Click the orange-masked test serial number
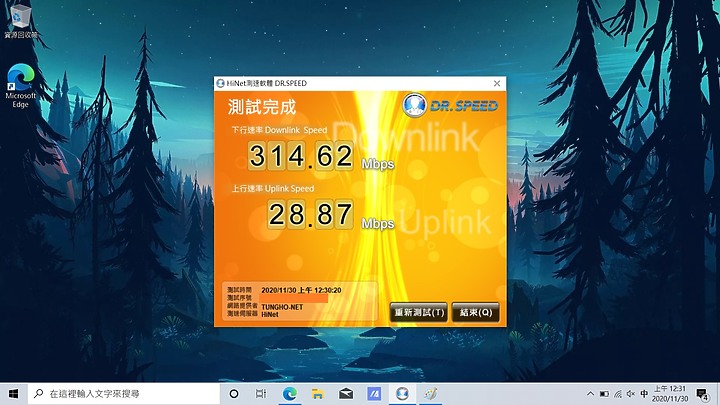This screenshot has width=720, height=405. tap(294, 298)
